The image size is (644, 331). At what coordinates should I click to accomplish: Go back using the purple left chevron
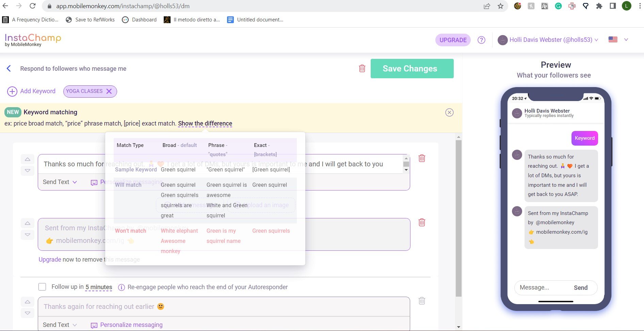point(9,68)
